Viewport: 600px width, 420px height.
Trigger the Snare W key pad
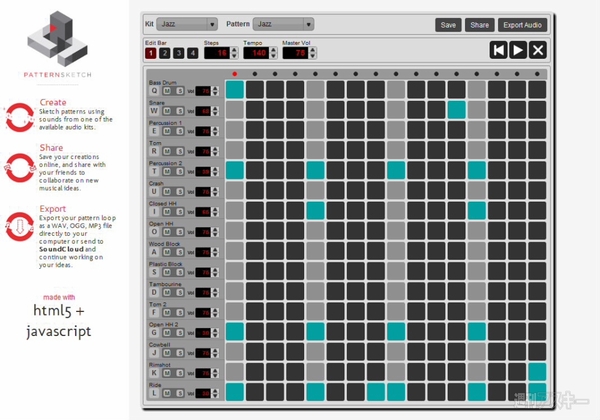153,110
